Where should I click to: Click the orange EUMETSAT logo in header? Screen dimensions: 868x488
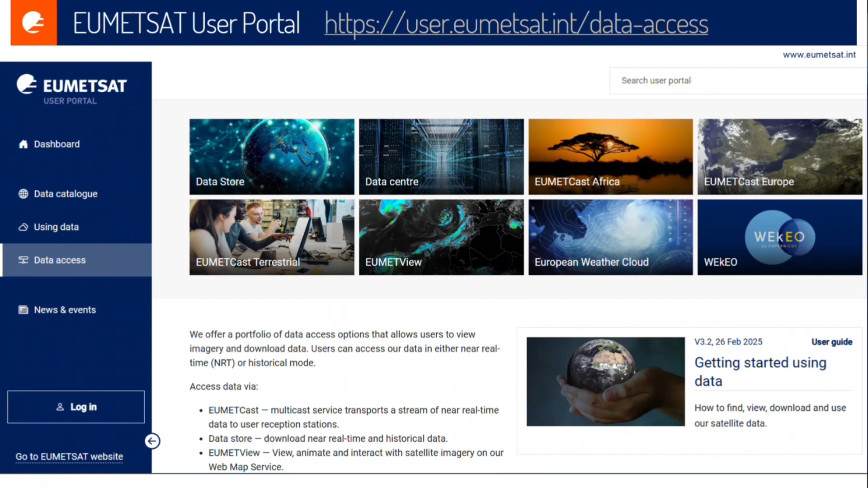[x=34, y=23]
